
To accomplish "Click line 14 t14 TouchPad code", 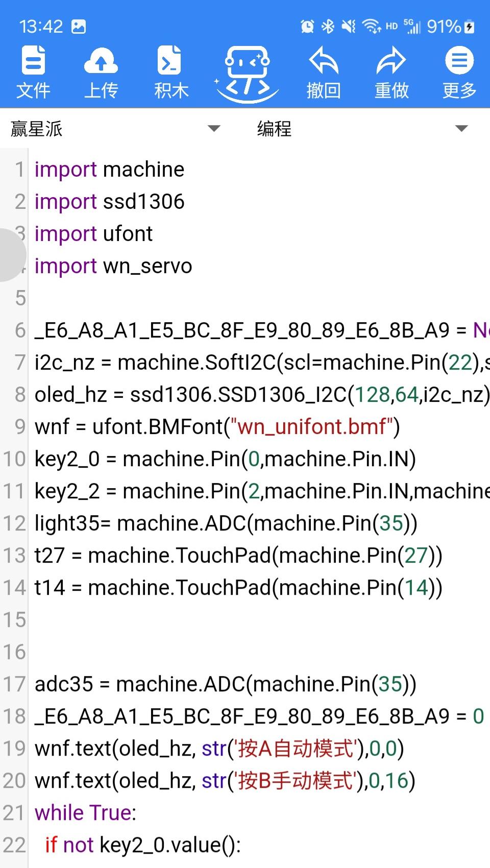I will [238, 588].
